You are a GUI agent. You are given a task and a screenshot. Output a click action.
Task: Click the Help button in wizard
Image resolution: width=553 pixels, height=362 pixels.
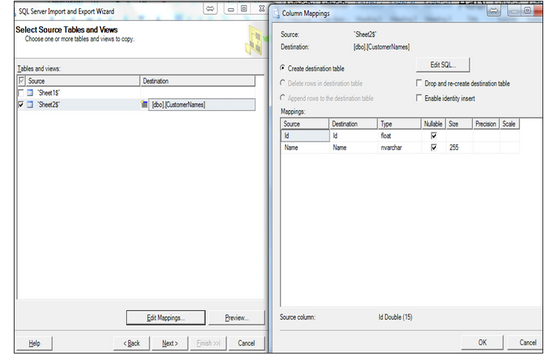(x=35, y=343)
